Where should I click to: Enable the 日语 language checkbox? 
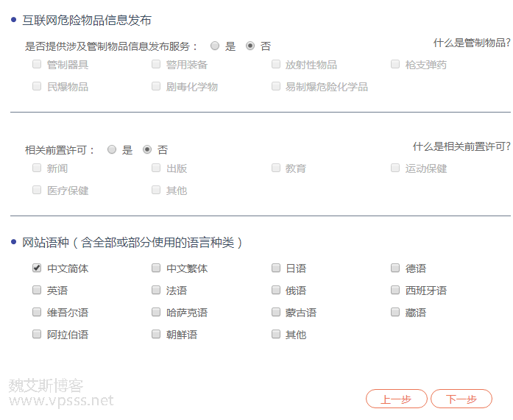[x=276, y=268]
